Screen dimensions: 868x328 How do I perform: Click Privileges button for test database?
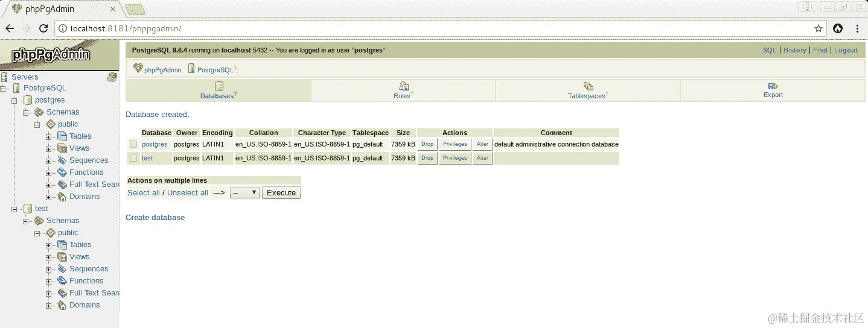tap(455, 158)
